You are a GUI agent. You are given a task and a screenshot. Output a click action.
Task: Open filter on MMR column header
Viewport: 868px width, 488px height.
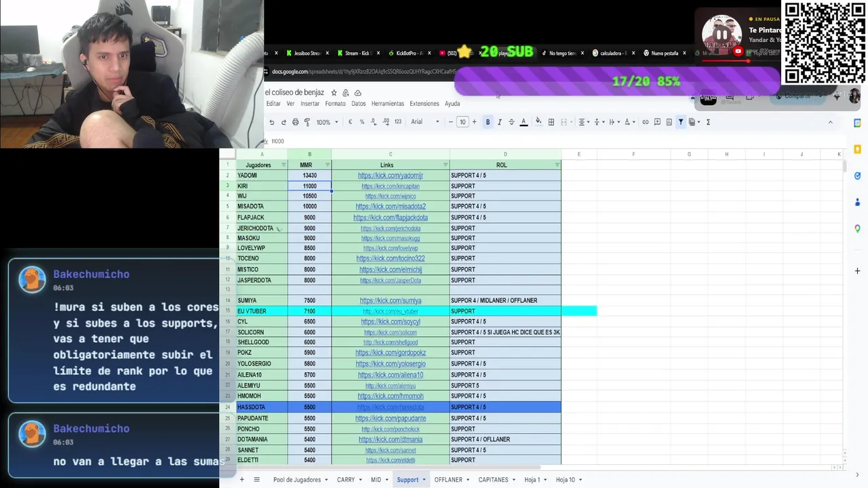coord(328,165)
